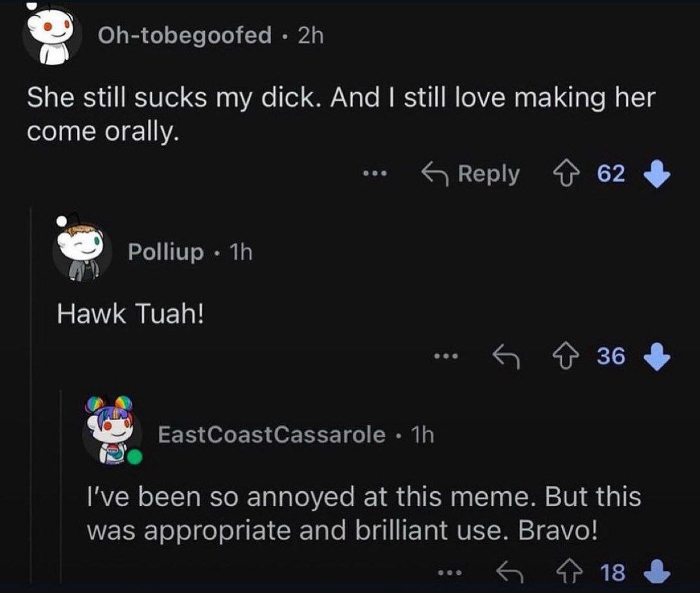Visit EastCoastCassarole's profile via username
Screen dimensions: 700x593
[x=272, y=434]
